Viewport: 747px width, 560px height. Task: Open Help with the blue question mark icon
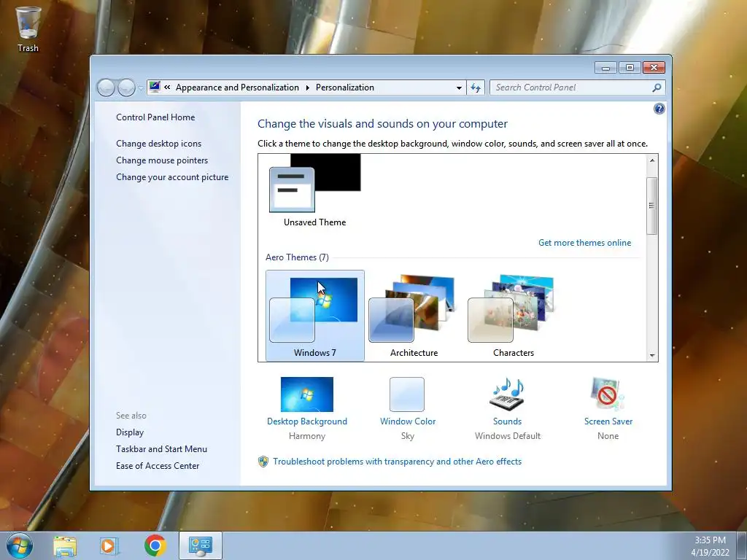tap(659, 109)
